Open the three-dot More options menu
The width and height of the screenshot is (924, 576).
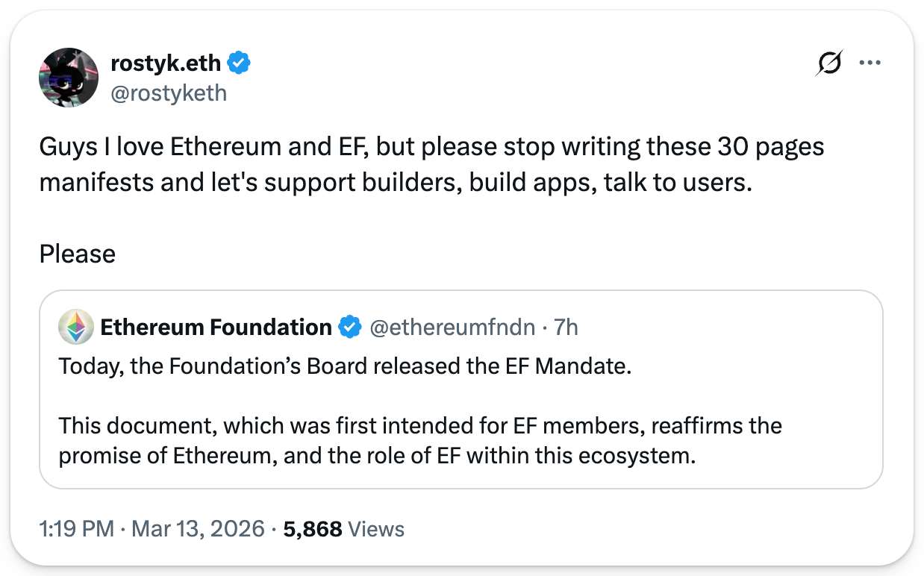870,63
